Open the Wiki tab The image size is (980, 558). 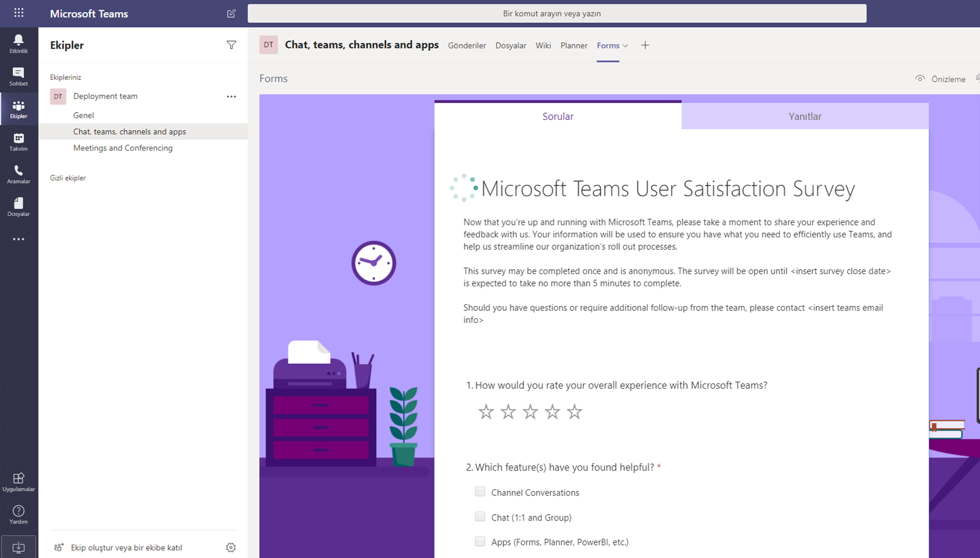click(543, 46)
